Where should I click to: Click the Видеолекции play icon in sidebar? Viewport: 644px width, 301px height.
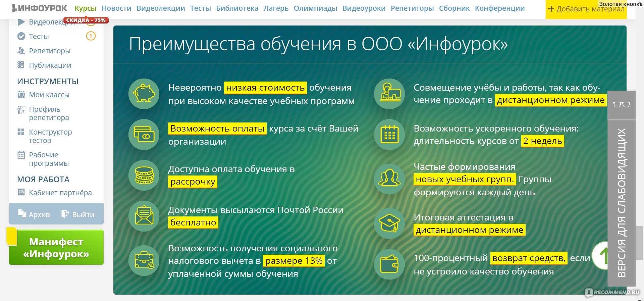(x=21, y=22)
